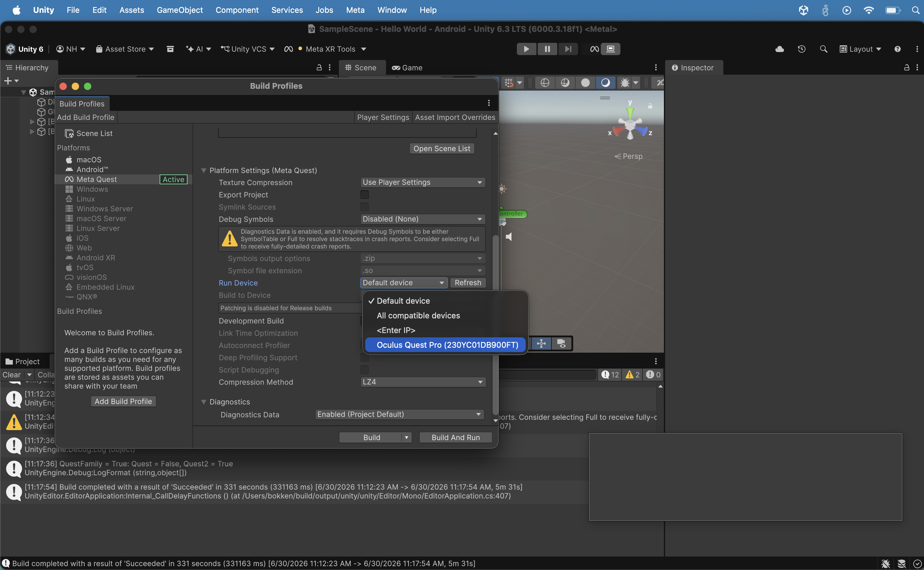924x570 pixels.
Task: Select Oculus Quest Pro device from list
Action: tap(445, 345)
